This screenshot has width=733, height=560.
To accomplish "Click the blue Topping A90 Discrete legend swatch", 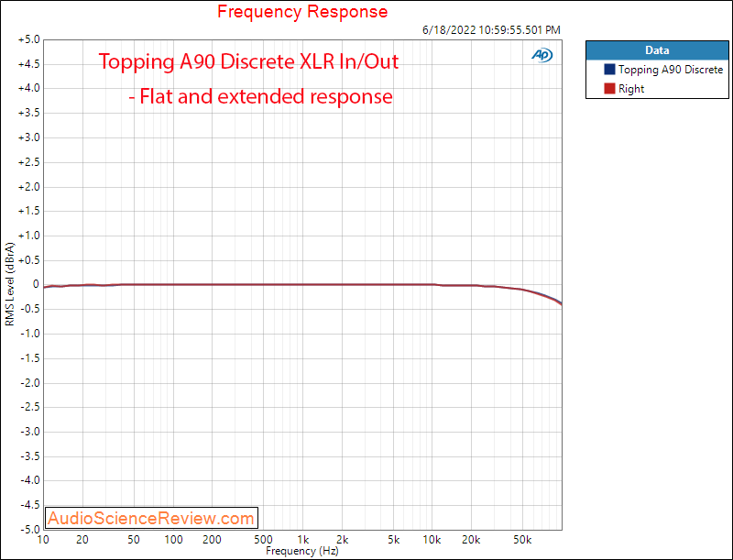I will tap(609, 69).
